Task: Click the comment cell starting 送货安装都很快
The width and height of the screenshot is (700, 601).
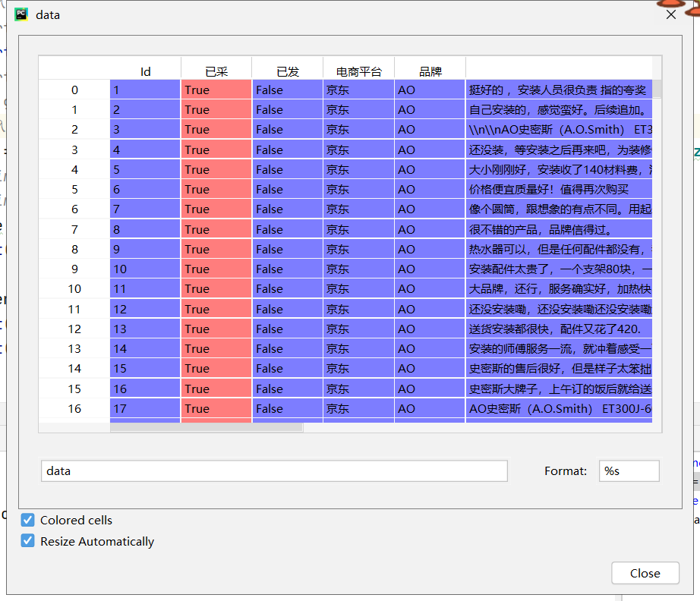Action: tap(559, 329)
